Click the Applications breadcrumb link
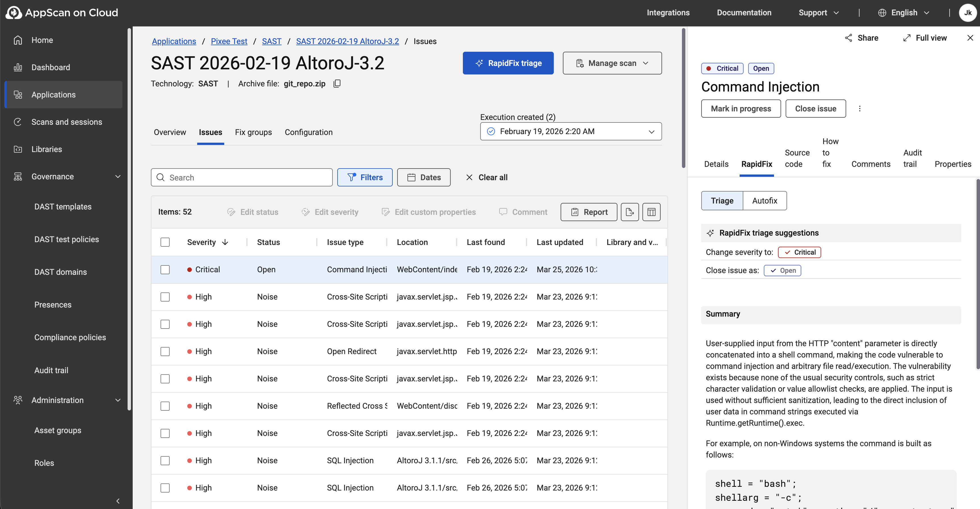The image size is (980, 509). 174,41
